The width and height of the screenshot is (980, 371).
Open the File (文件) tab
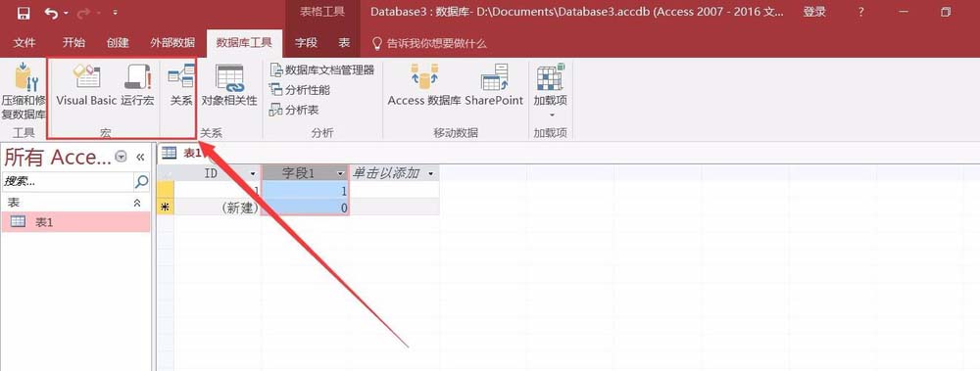click(x=24, y=43)
